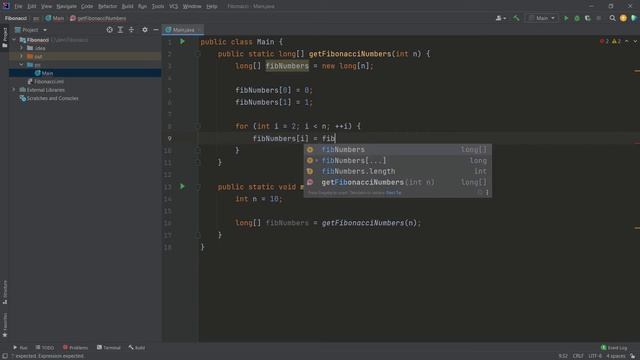Click the green Run button in toolbar
Screen dimensions: 640x360
[x=566, y=18]
